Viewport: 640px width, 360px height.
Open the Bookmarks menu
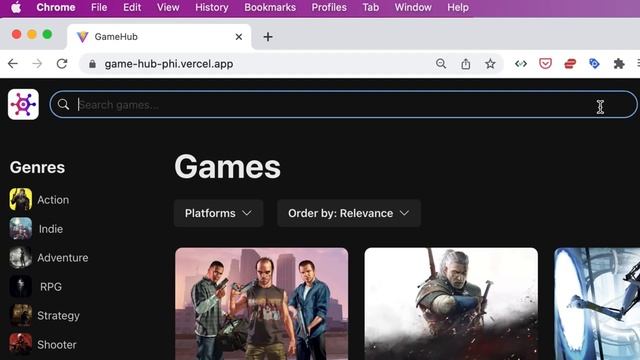270,7
